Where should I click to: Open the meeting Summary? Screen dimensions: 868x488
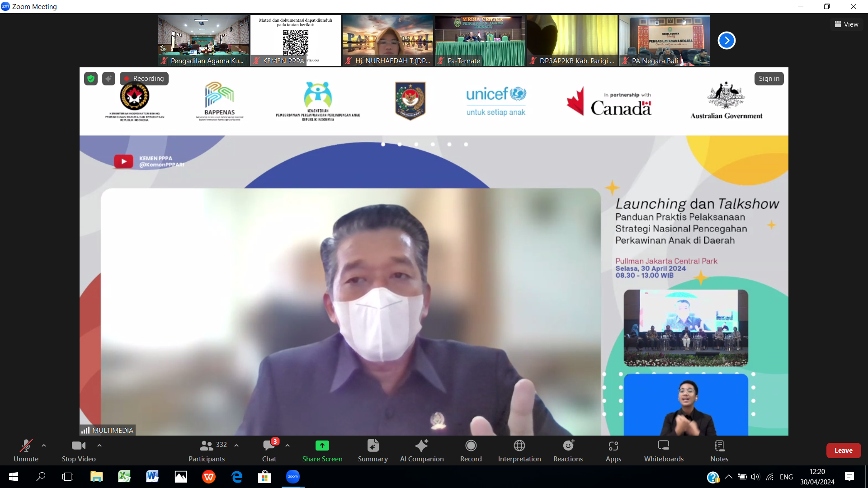coord(373,450)
